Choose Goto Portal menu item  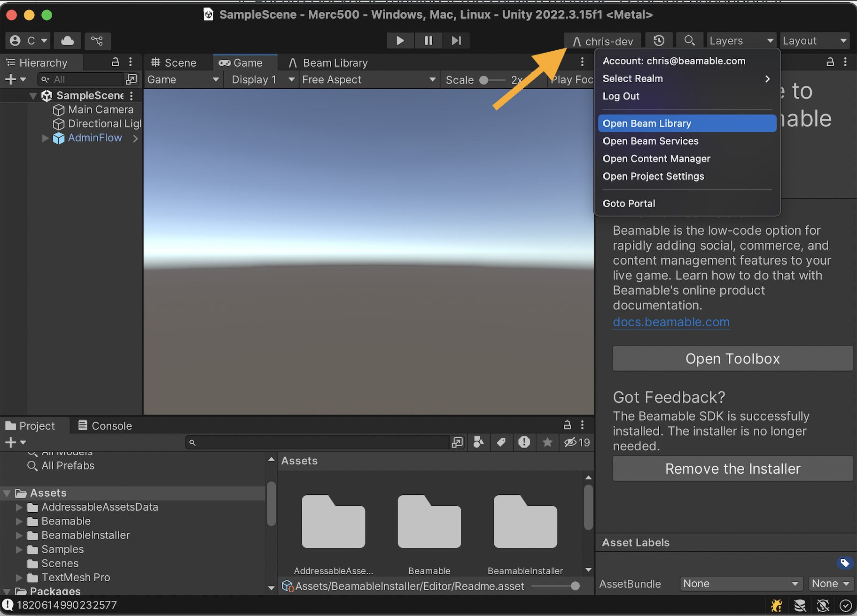point(687,203)
